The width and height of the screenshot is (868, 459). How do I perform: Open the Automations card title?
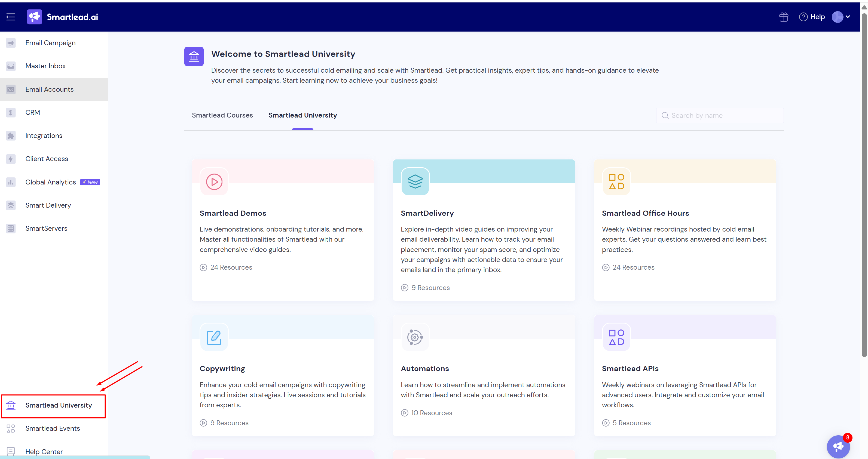(x=425, y=369)
